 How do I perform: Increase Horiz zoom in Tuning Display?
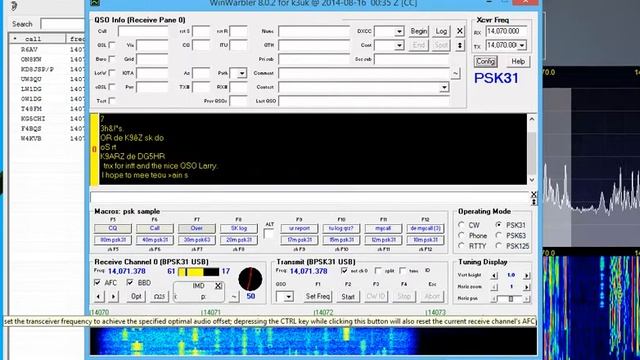pyautogui.click(x=527, y=287)
